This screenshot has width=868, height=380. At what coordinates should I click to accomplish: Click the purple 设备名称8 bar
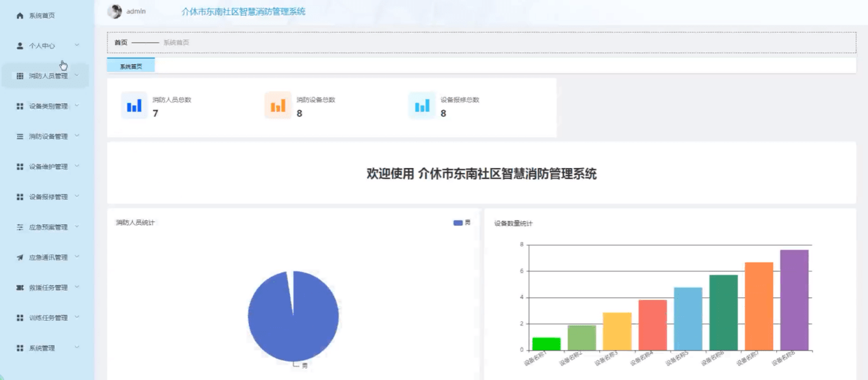click(x=794, y=300)
